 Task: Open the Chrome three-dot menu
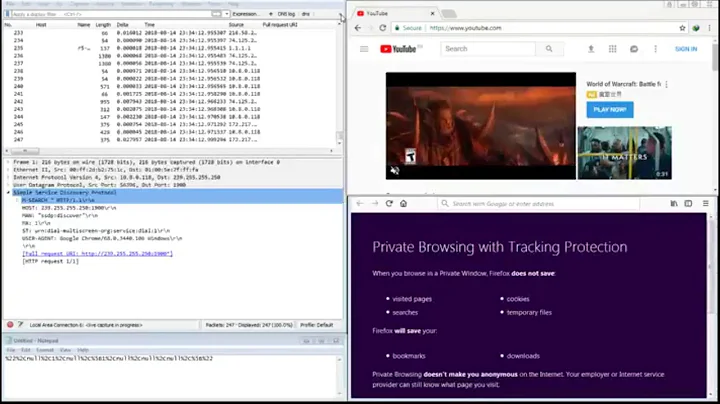click(710, 28)
